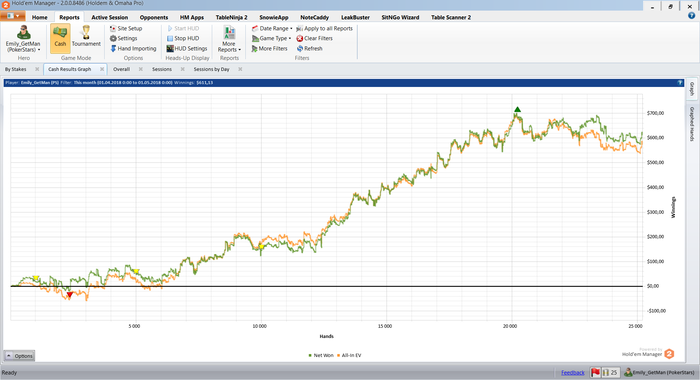Toggle Net Won legend series
The width and height of the screenshot is (700, 380).
pos(321,355)
